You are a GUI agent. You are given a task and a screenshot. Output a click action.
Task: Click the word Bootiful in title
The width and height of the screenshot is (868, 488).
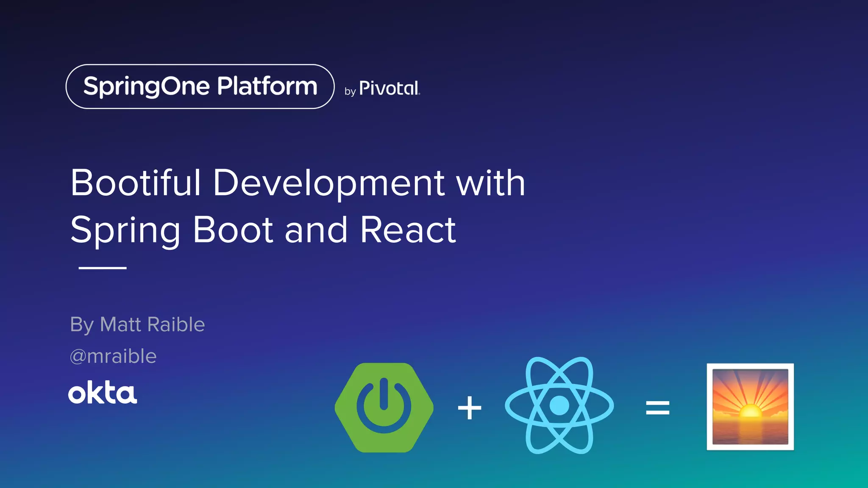coord(135,183)
